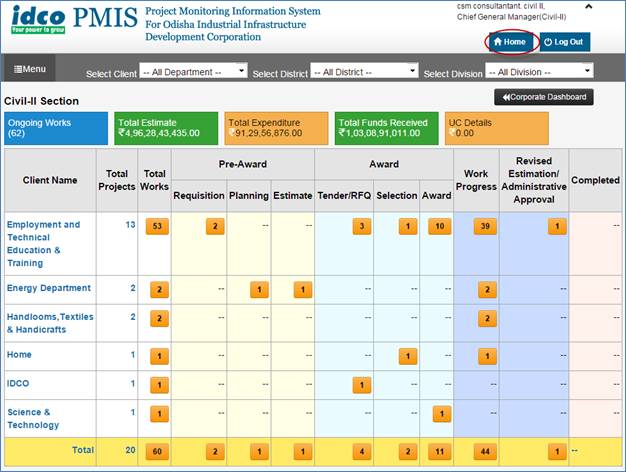Viewport: 626px width, 472px height.
Task: Click Total row Planning badge 1
Action: click(260, 452)
